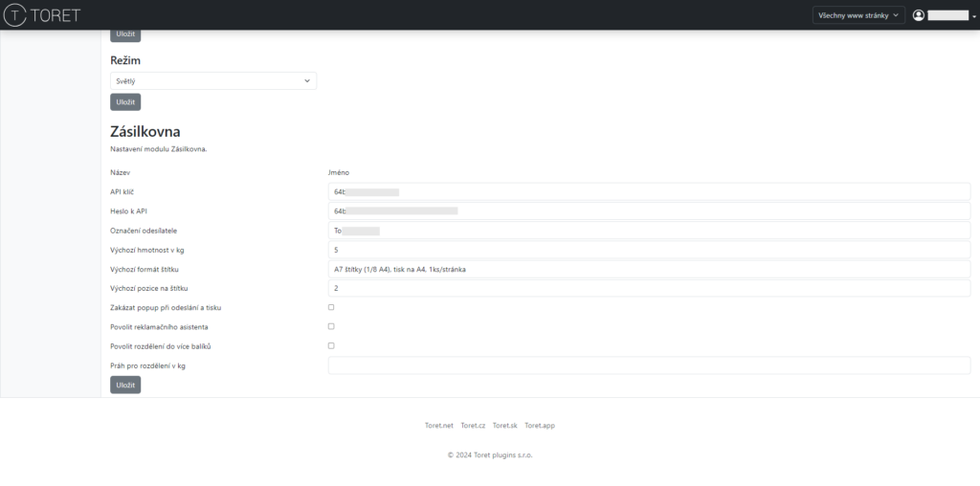The width and height of the screenshot is (980, 486).
Task: Click the Režim section heading
Action: click(125, 60)
